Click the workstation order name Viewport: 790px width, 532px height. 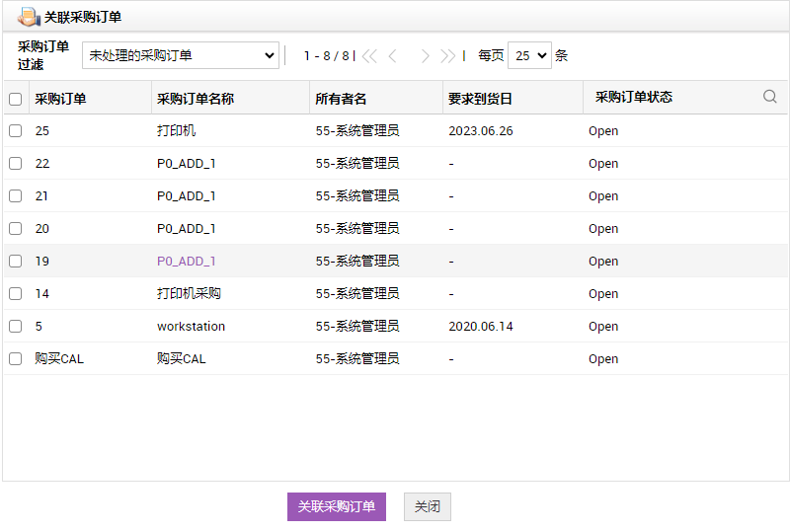[x=191, y=327]
